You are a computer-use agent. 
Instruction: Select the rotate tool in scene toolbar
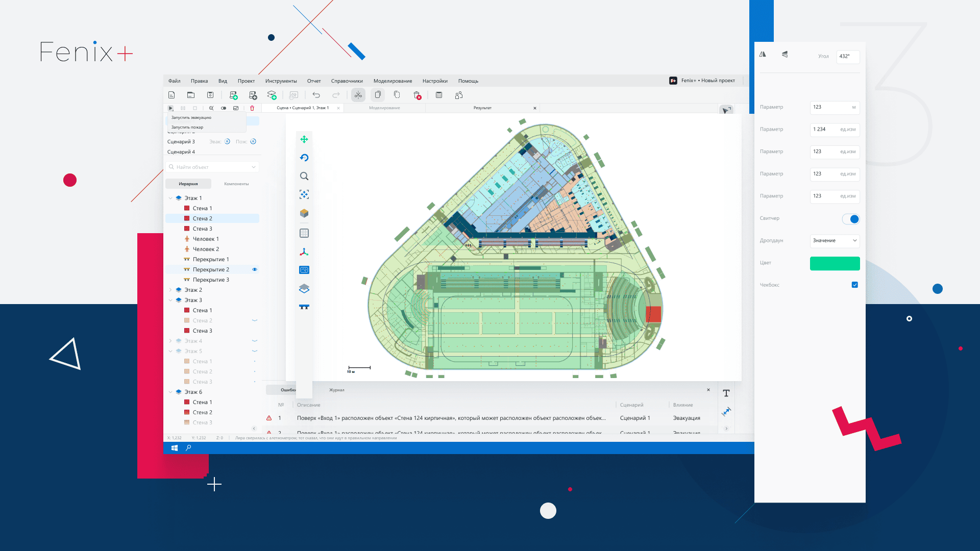tap(304, 158)
